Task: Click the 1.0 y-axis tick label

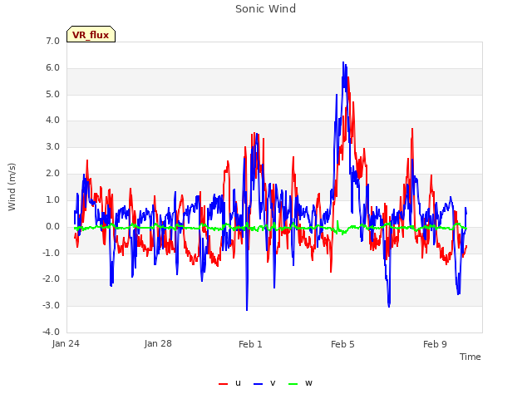Action: click(52, 199)
